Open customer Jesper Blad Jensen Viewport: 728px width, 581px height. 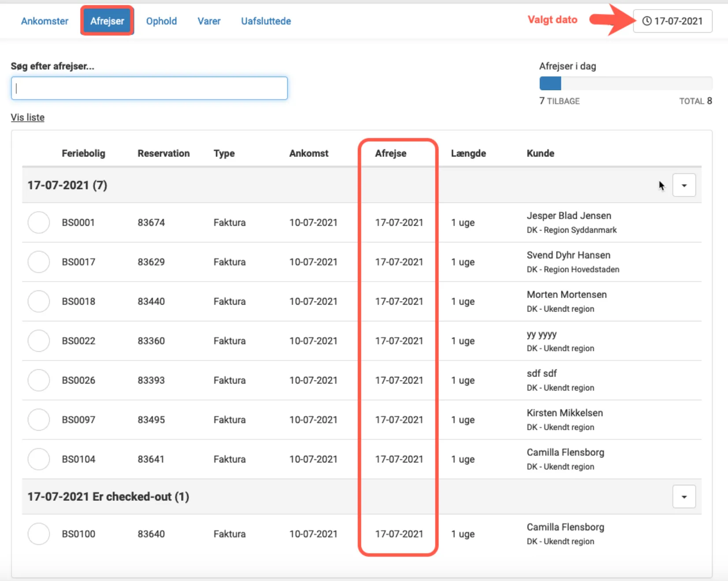click(568, 216)
